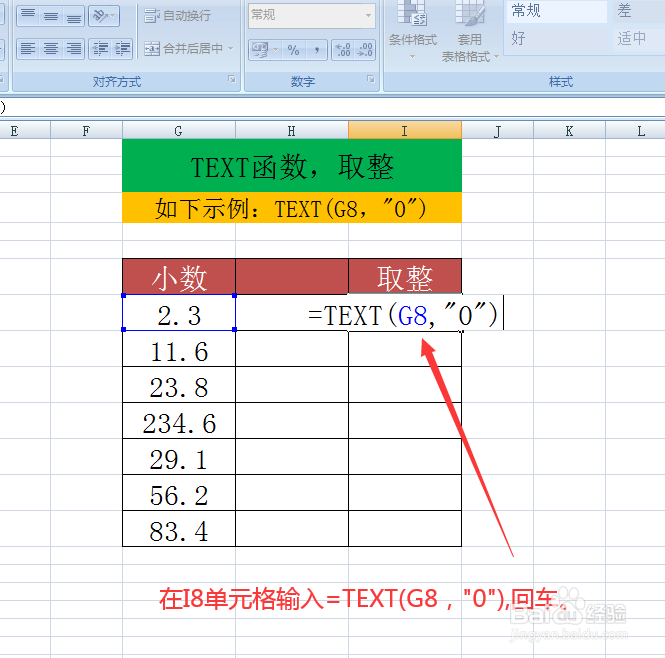This screenshot has height=658, width=665.
Task: Increase the indent level
Action: click(x=122, y=49)
